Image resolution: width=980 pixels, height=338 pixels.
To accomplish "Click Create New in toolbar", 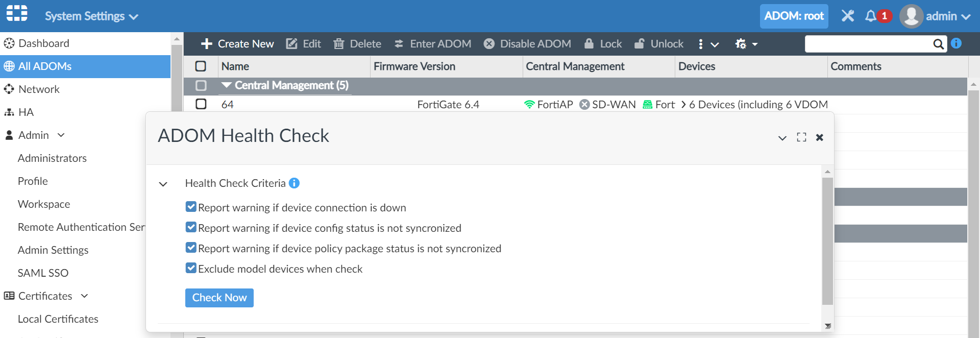I will pos(237,44).
